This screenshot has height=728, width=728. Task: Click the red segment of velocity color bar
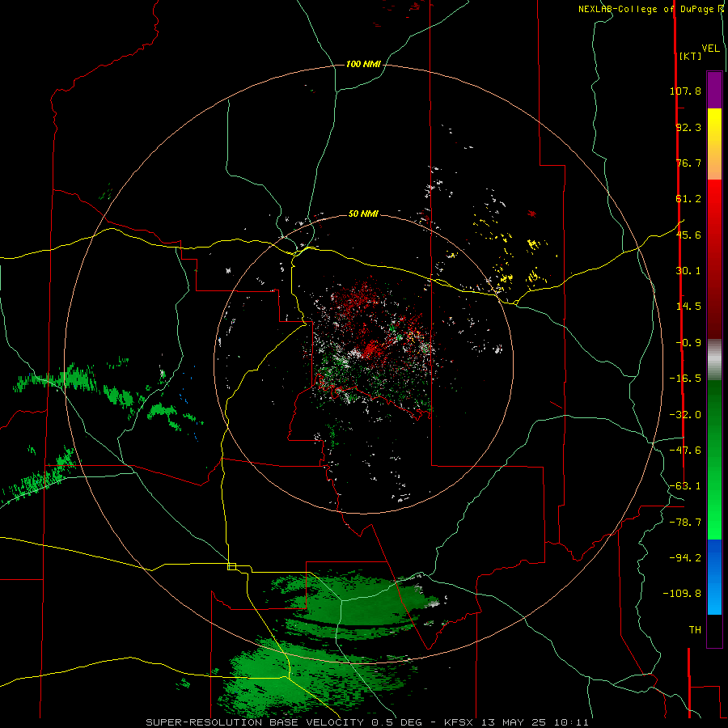(x=714, y=259)
